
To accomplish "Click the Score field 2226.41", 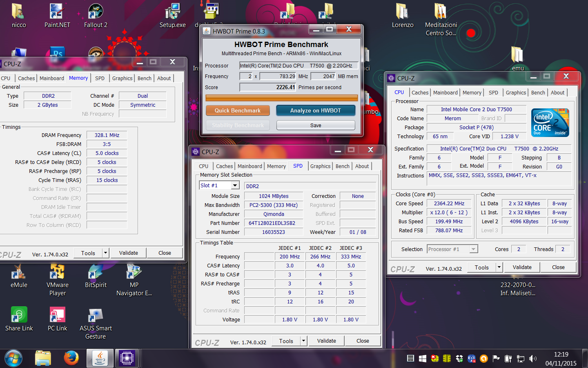I will tap(268, 87).
